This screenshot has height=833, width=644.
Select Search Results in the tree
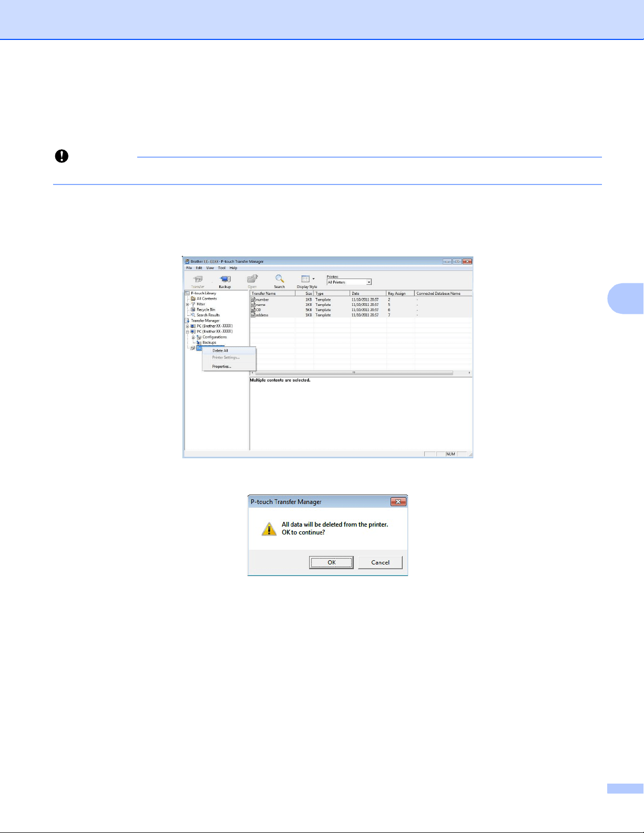coord(208,315)
